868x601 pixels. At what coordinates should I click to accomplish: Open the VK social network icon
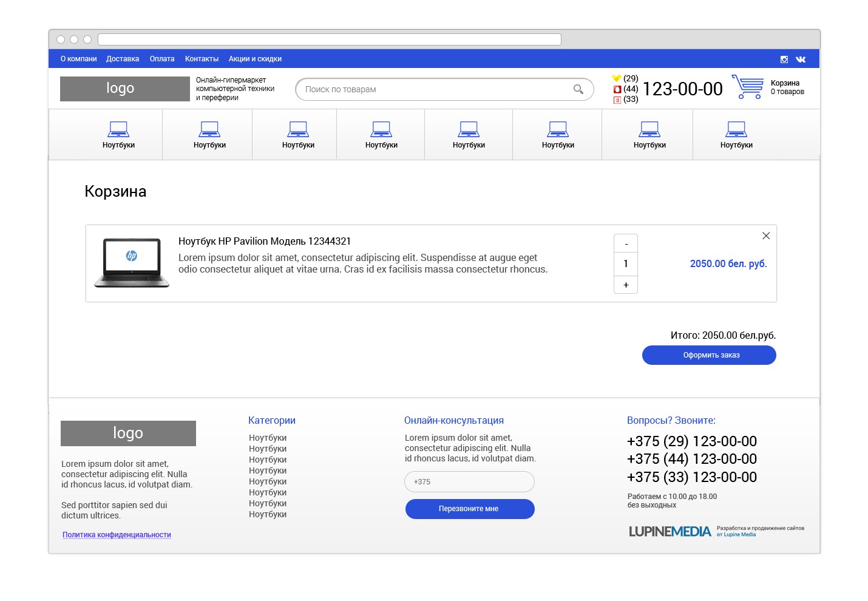[x=801, y=59]
